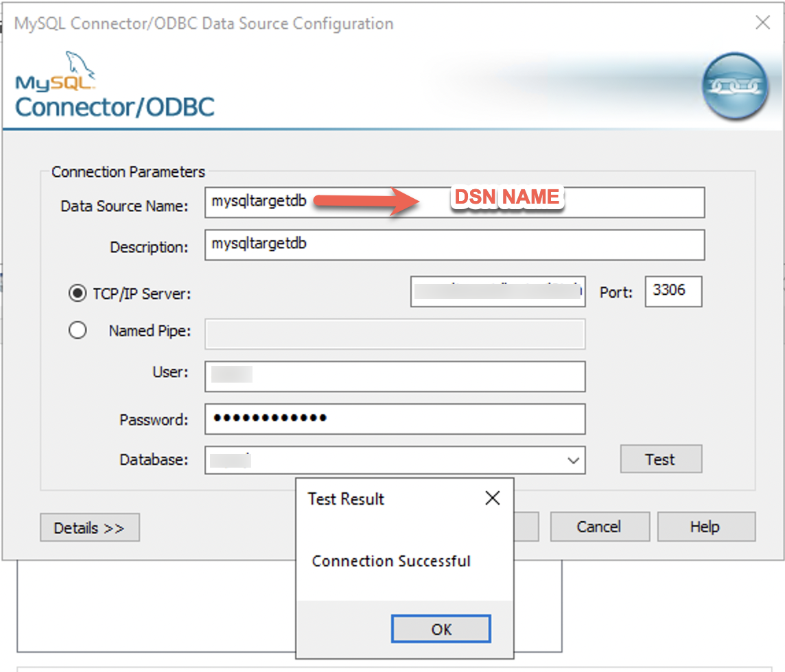
Task: Click the Cancel button
Action: 600,527
